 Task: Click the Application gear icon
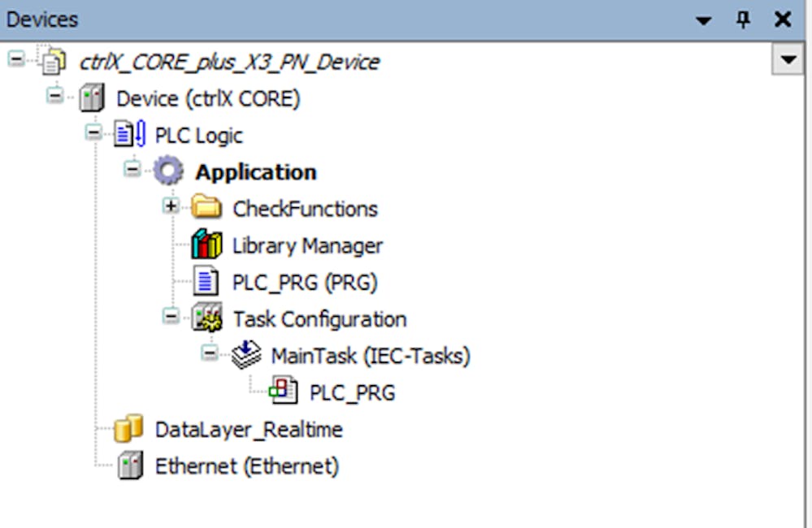[168, 171]
